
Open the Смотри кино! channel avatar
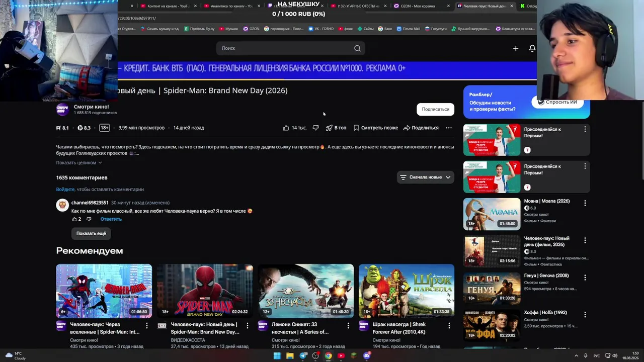(x=62, y=109)
